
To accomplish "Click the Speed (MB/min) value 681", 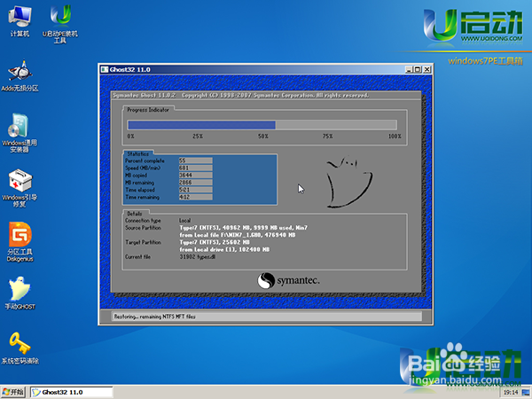I will pos(195,168).
